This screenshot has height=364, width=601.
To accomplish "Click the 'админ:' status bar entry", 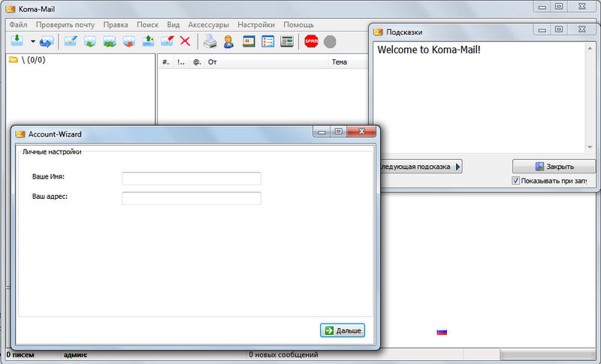I will tap(76, 355).
